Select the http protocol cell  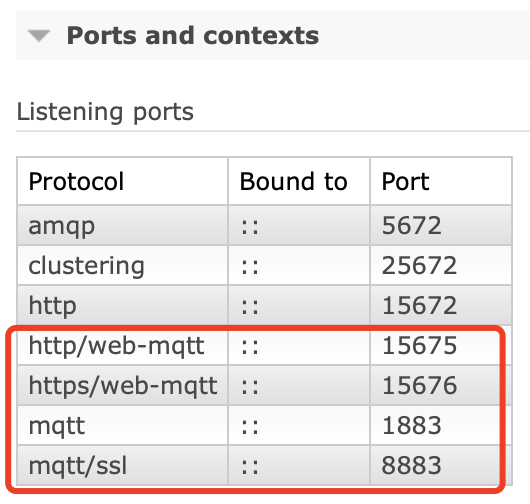(123, 305)
